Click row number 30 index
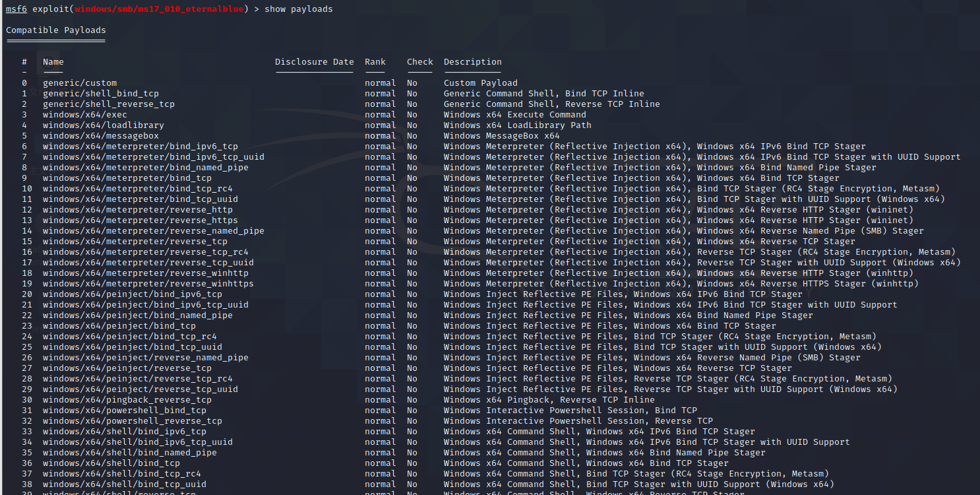 [27, 400]
